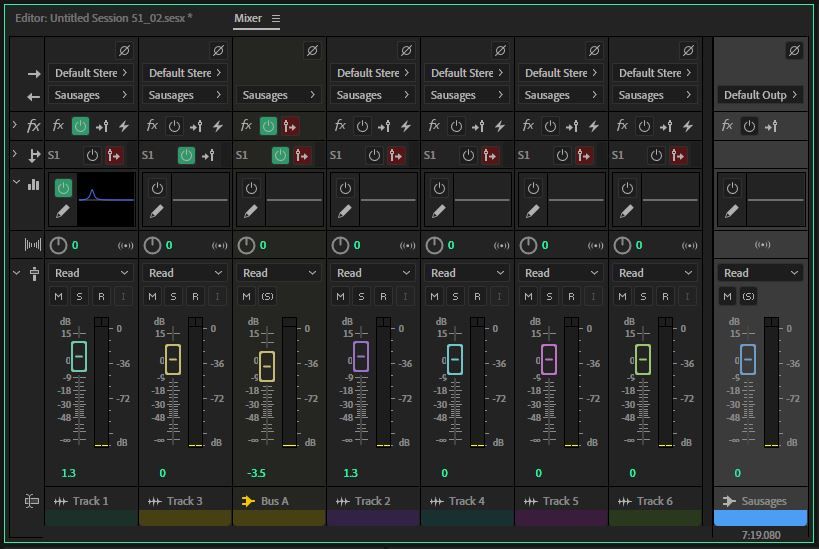Open Track 3 Sausages output dropdown
Image resolution: width=819 pixels, height=549 pixels.
[x=185, y=95]
